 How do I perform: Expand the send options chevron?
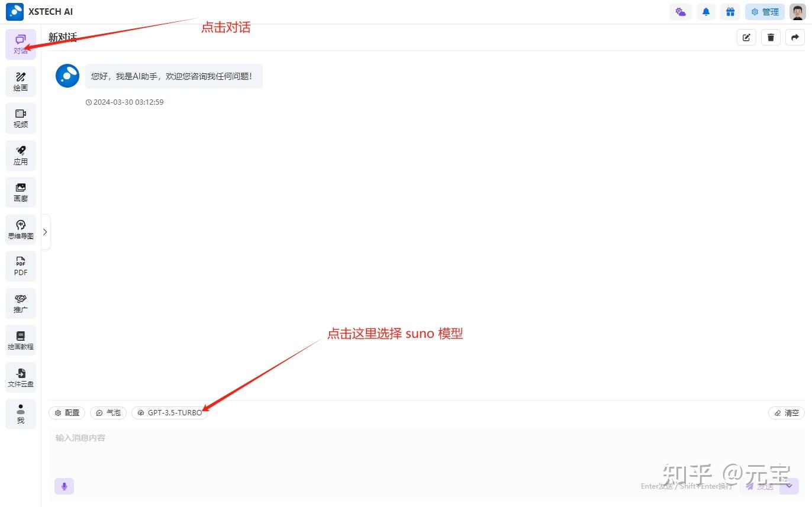pos(788,486)
